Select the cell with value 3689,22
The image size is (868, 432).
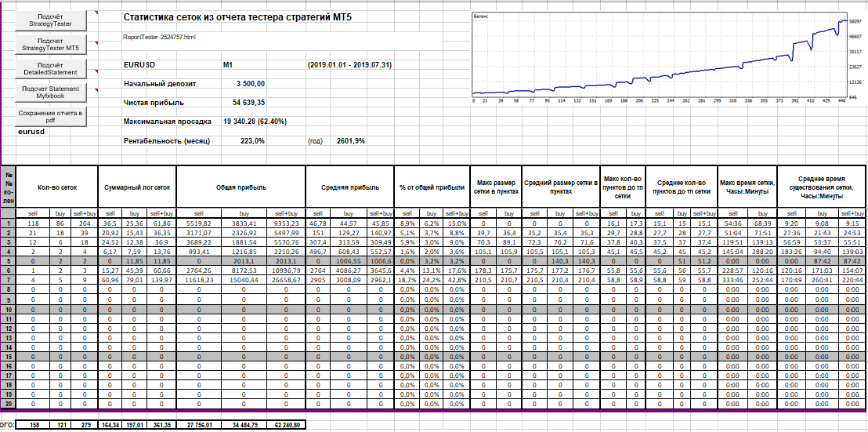tap(199, 241)
